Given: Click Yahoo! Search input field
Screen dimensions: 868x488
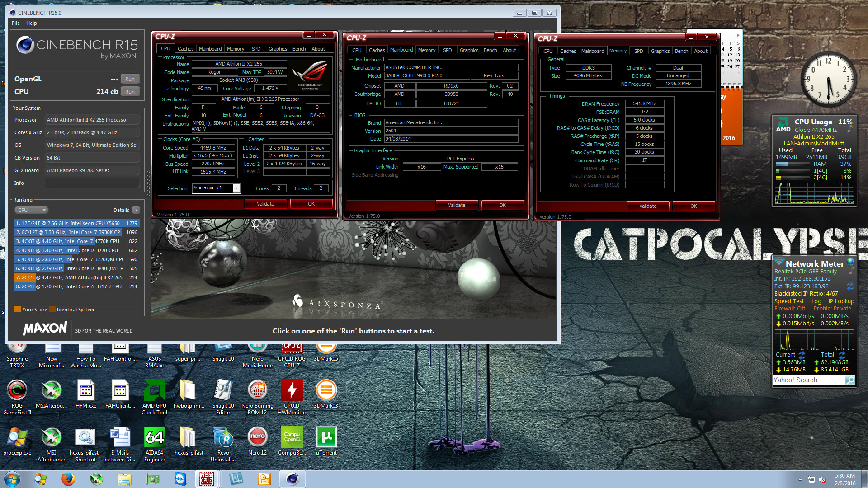Looking at the screenshot, I should click(809, 380).
